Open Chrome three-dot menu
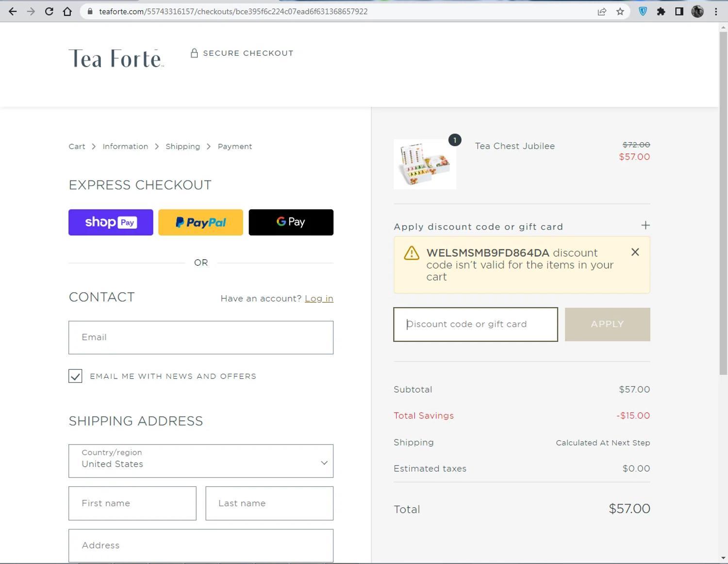This screenshot has width=728, height=564. pos(716,12)
